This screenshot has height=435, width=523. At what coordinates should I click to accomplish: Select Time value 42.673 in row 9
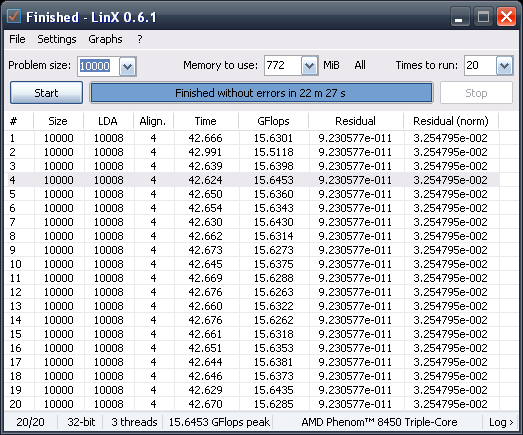(205, 250)
